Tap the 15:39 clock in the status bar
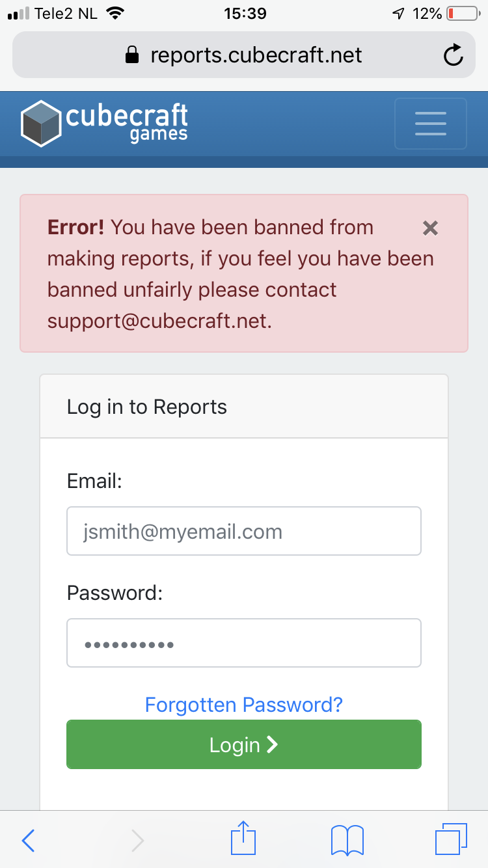 click(x=245, y=13)
